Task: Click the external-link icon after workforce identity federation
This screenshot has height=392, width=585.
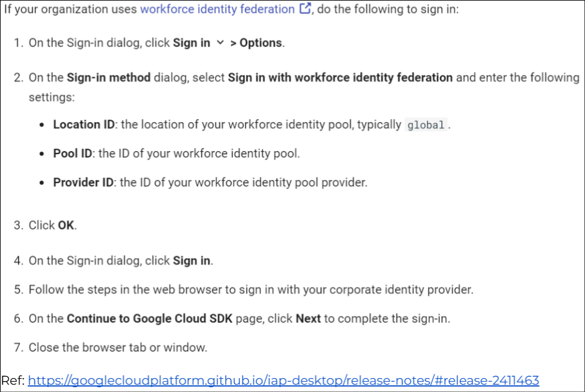Action: click(x=305, y=10)
